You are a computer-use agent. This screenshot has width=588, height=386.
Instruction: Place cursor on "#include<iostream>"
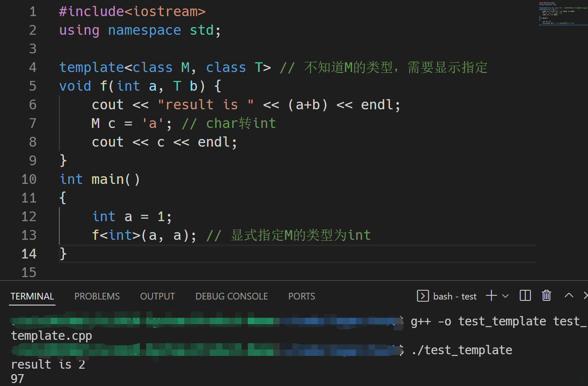[132, 11]
